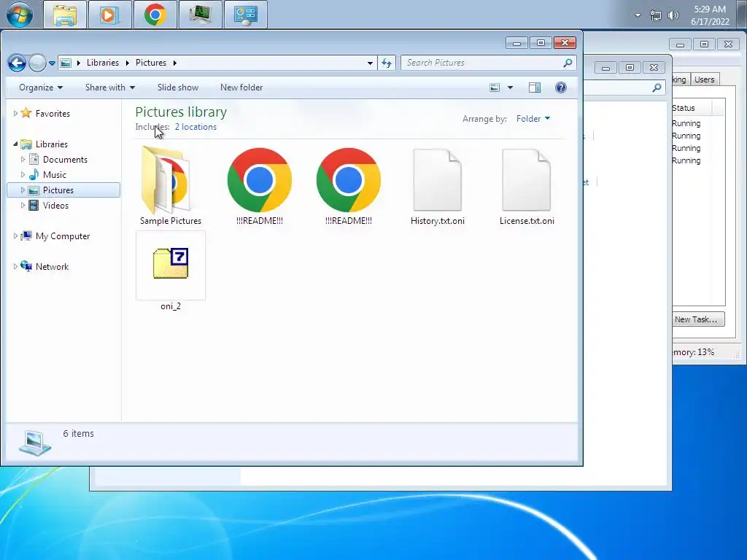Expand the arrow after Pictures breadcrumb
Image resolution: width=747 pixels, height=560 pixels.
pyautogui.click(x=175, y=63)
